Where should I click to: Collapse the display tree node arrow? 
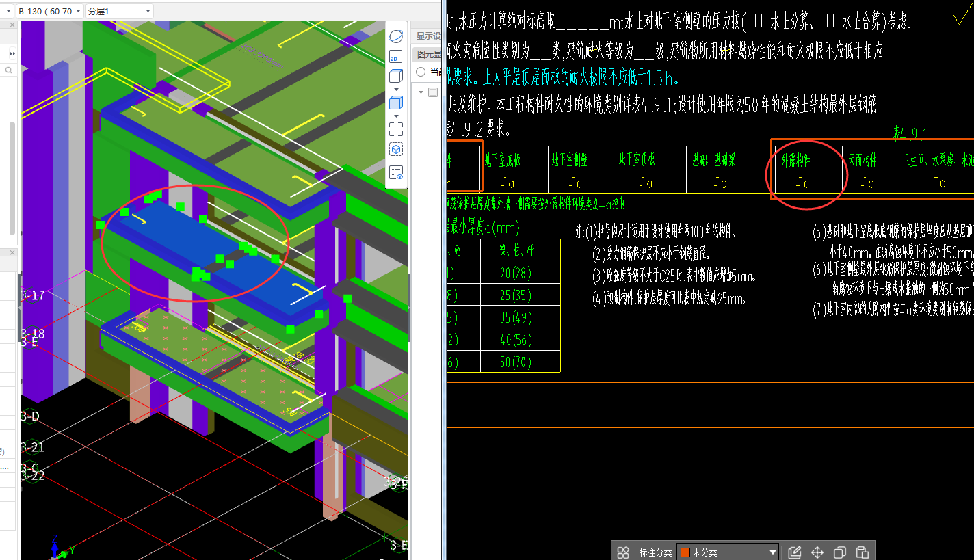click(x=420, y=92)
